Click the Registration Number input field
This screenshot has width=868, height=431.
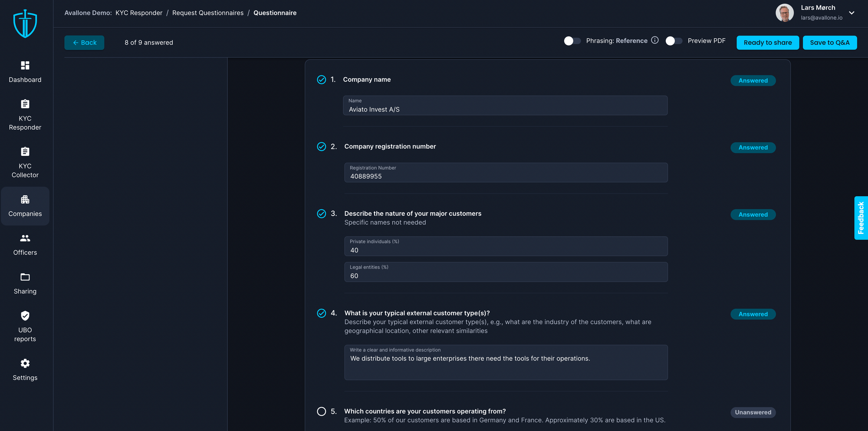point(506,173)
